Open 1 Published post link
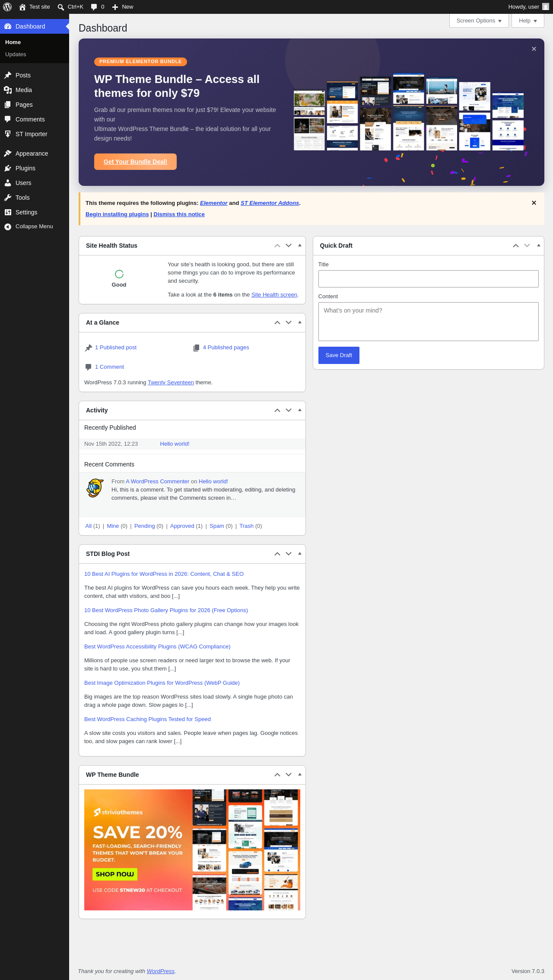 point(116,348)
